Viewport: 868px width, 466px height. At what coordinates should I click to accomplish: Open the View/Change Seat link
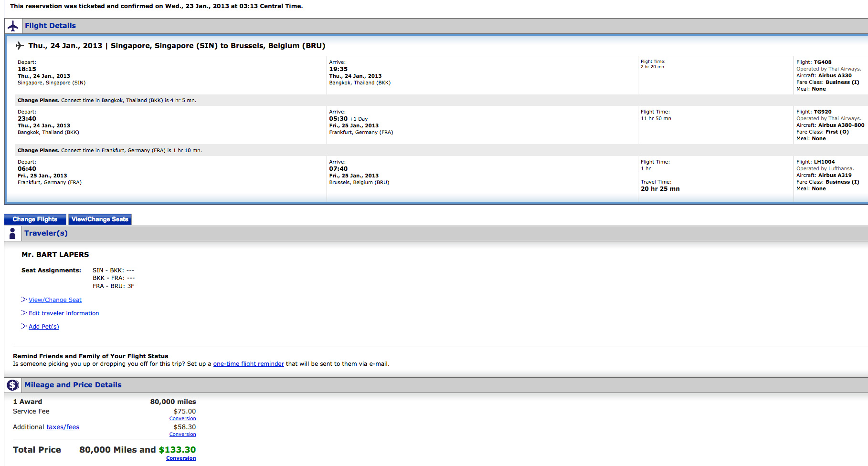pyautogui.click(x=55, y=300)
